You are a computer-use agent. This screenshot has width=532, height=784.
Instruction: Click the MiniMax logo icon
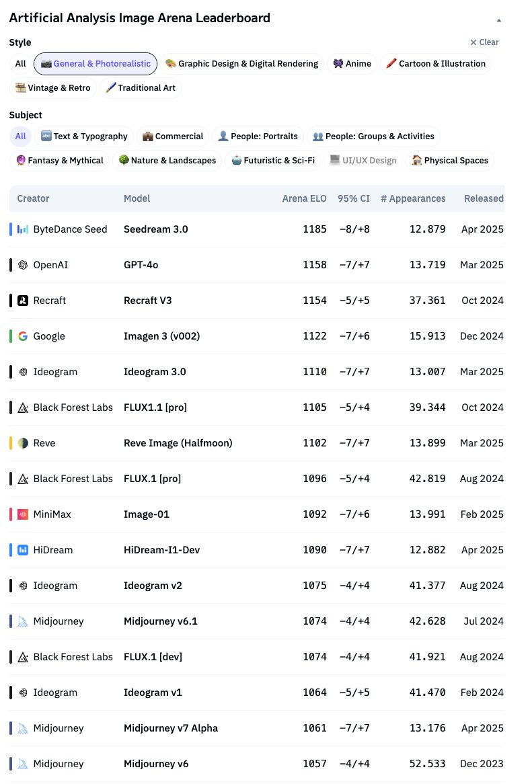[x=22, y=514]
